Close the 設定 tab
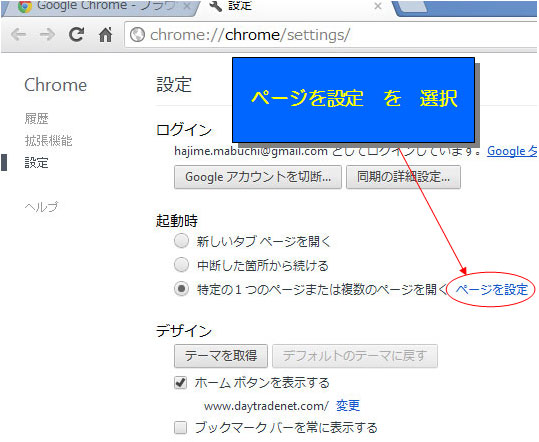This screenshot has width=539, height=442. (x=378, y=6)
